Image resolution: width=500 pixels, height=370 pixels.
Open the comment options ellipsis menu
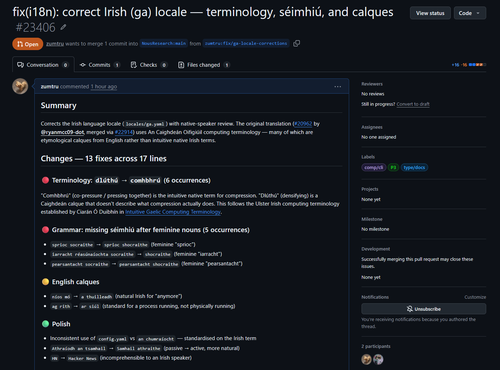coord(338,87)
